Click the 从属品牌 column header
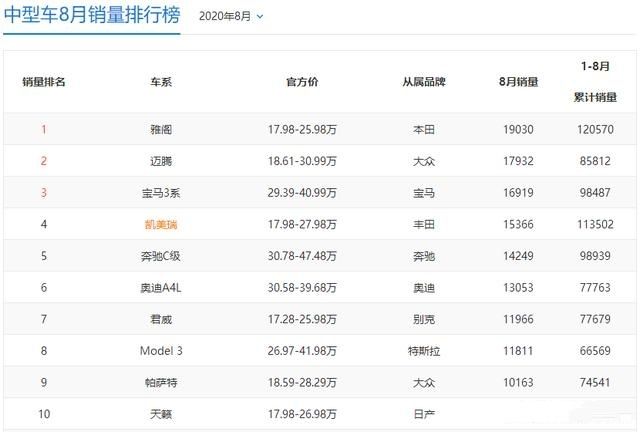 (424, 82)
